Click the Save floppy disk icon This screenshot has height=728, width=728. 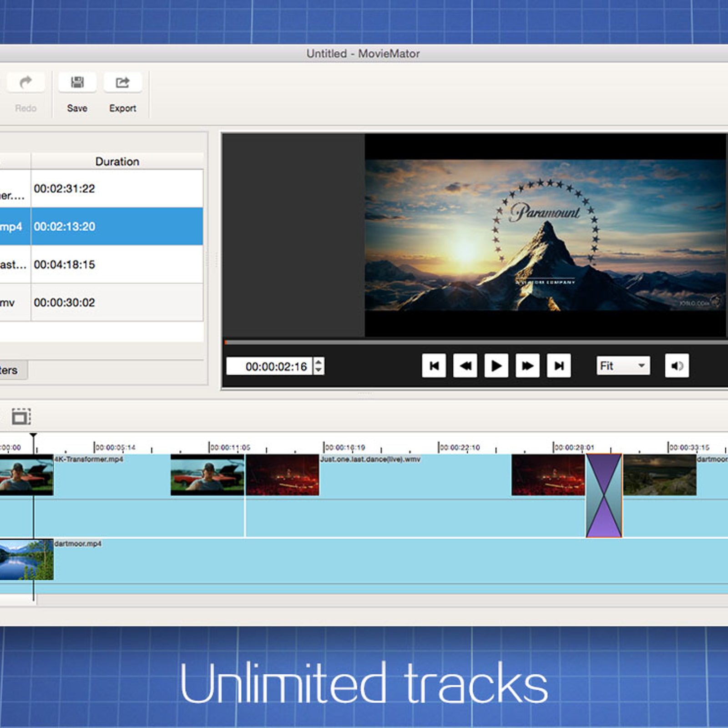click(77, 82)
